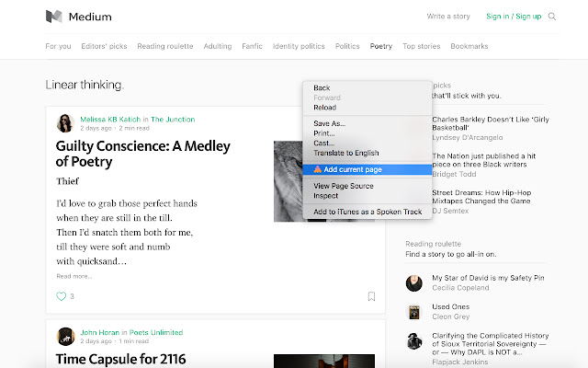Screen dimensions: 588x368
Task: Select View Page Source menu entry
Action: click(367, 186)
